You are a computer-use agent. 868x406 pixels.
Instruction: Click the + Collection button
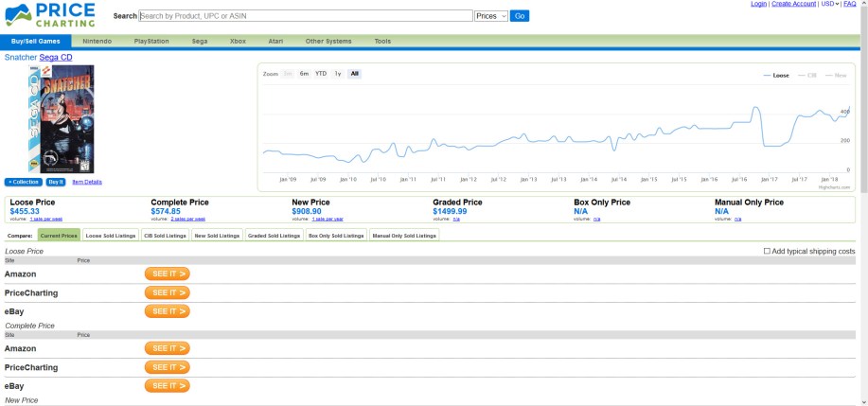(x=24, y=182)
